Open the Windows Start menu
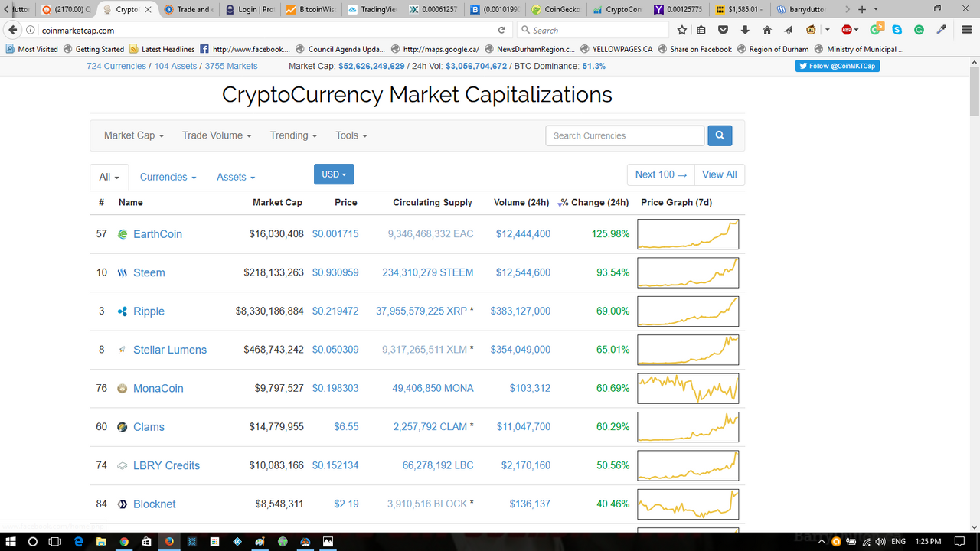Viewport: 980px width, 551px height. click(11, 541)
